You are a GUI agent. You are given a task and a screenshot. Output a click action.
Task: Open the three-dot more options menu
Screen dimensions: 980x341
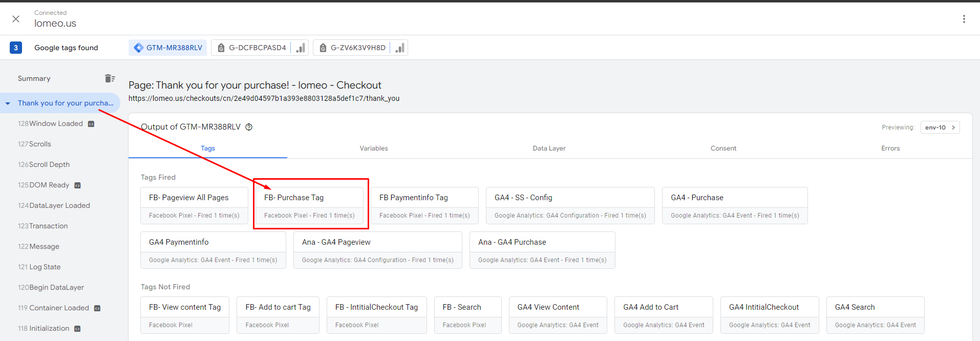click(x=964, y=19)
